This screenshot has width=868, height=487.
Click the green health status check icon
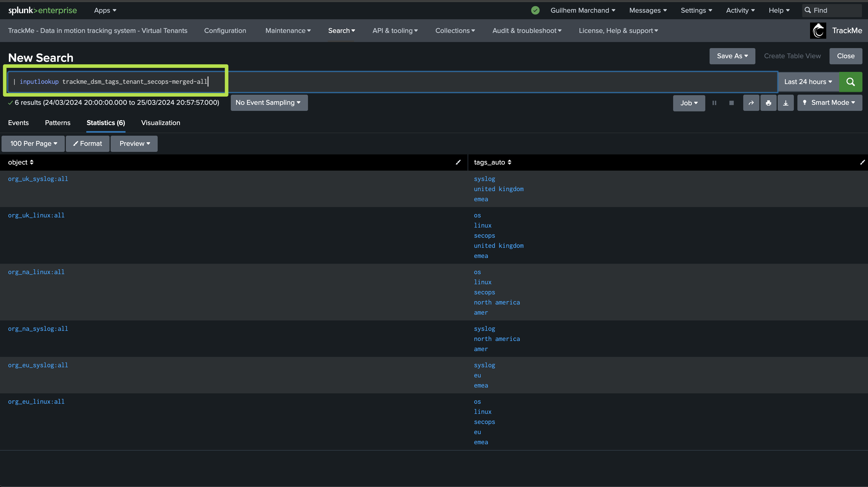535,10
